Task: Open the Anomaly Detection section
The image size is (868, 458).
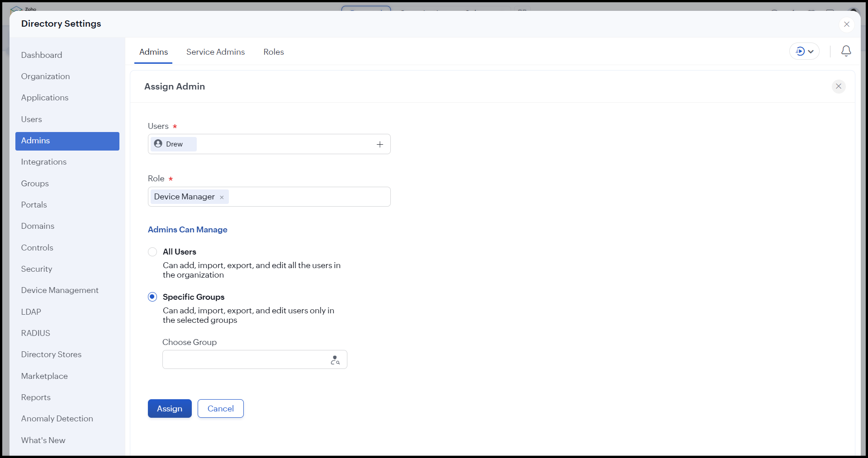Action: (x=57, y=419)
